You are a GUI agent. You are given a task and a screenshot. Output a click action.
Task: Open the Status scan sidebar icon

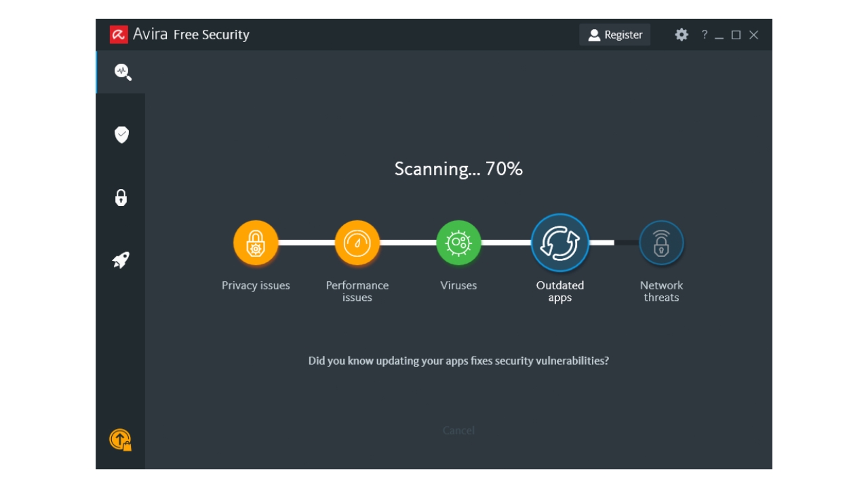(x=123, y=72)
